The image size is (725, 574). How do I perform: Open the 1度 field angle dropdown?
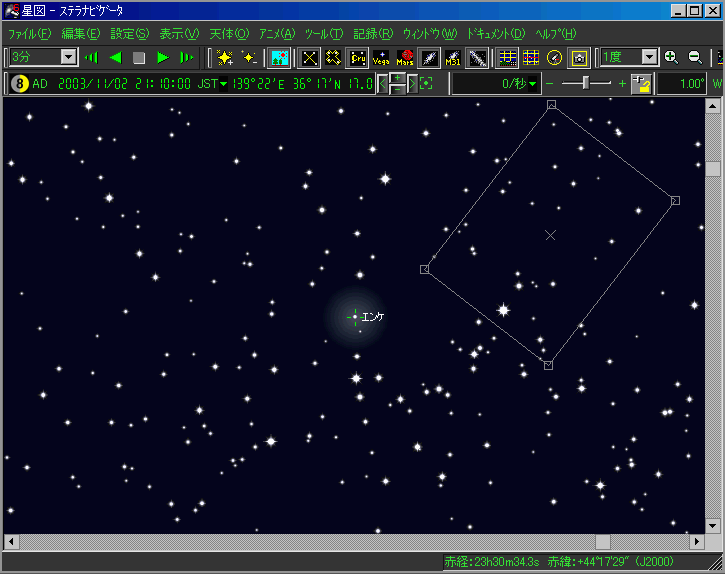click(648, 58)
